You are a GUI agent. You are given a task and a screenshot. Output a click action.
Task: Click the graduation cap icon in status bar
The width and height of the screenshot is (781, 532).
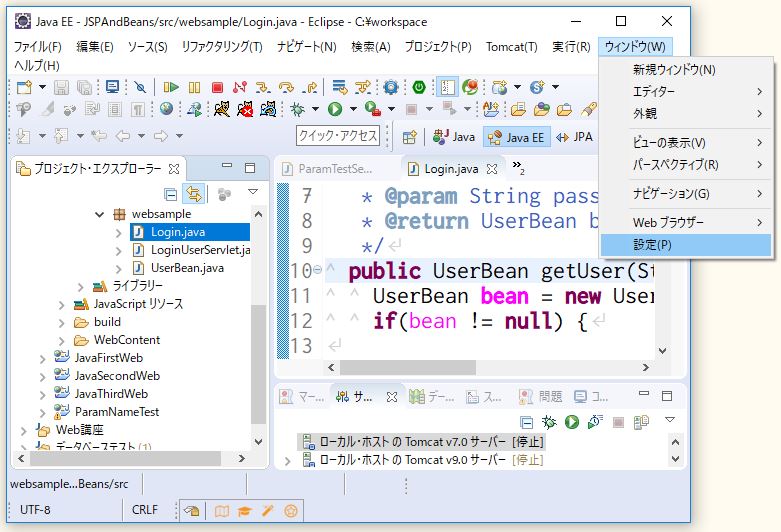pyautogui.click(x=244, y=511)
